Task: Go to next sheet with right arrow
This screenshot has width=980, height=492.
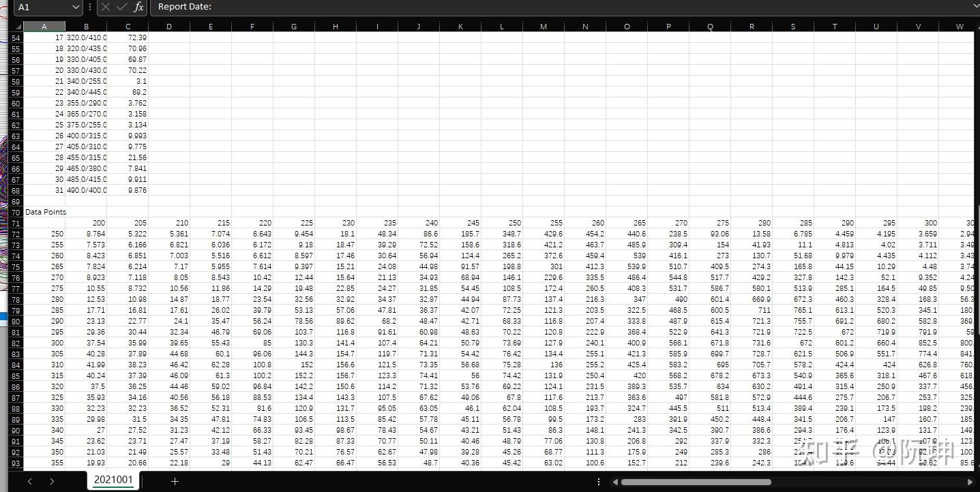Action: (x=52, y=481)
